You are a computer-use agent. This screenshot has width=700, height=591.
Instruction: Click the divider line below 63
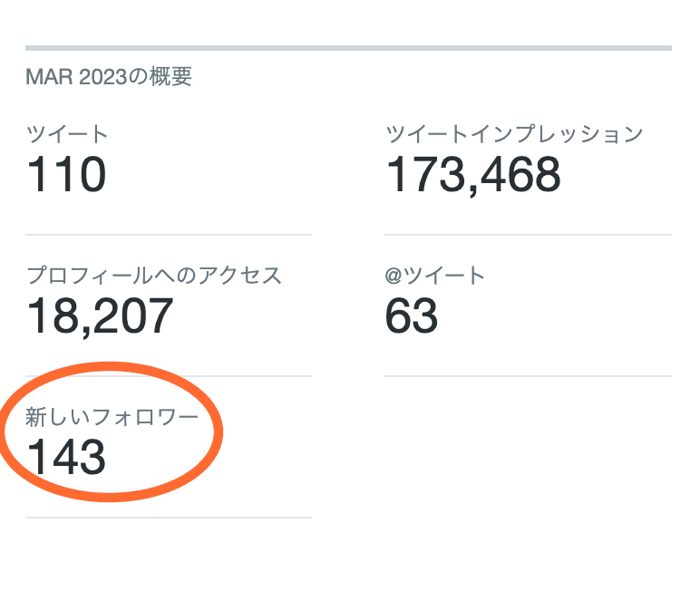pyautogui.click(x=528, y=376)
